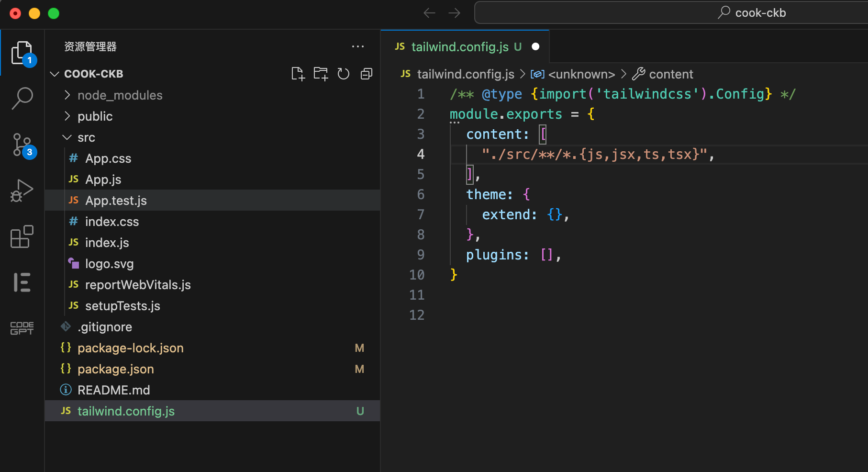Viewport: 868px width, 472px height.
Task: Click the 资源管理器 explorer title
Action: click(90, 46)
